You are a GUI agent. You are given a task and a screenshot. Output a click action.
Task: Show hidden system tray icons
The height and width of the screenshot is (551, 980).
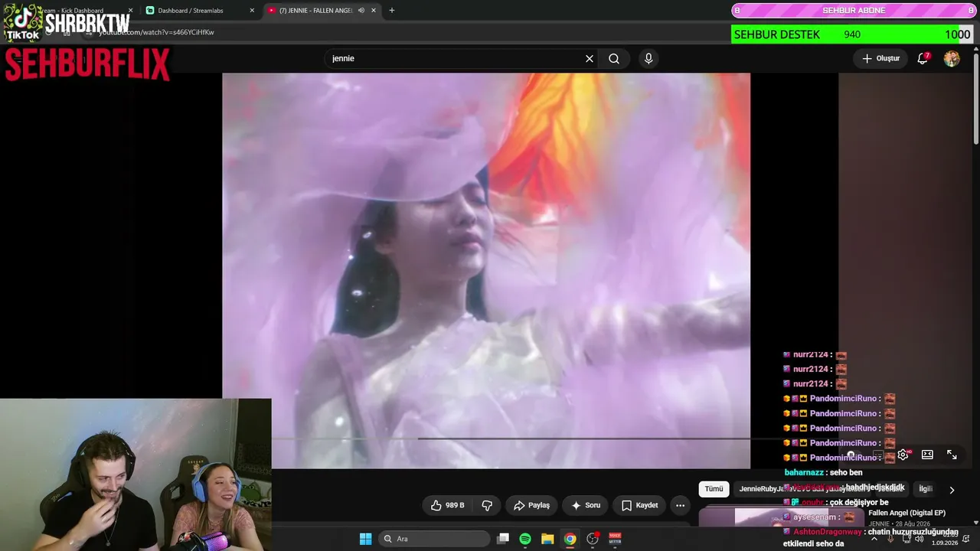pyautogui.click(x=874, y=539)
